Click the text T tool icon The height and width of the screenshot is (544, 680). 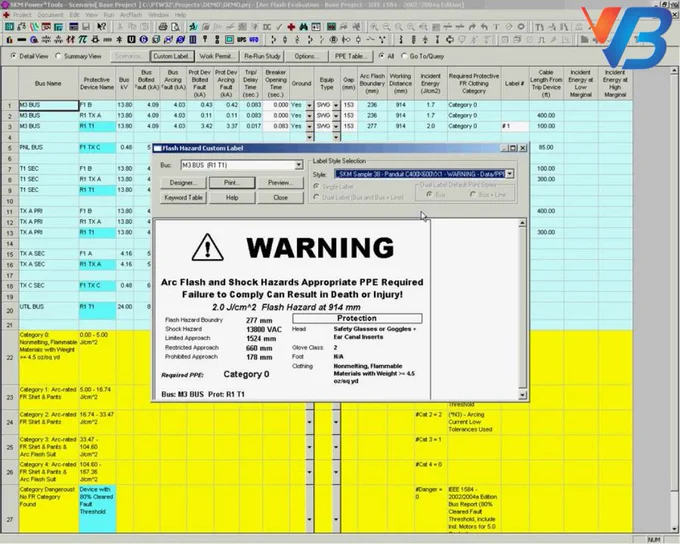497,27
